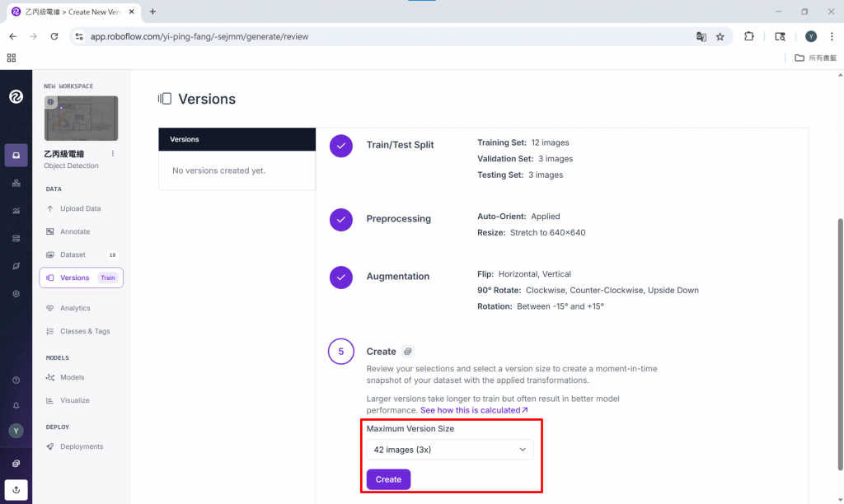
Task: Open the help question mark icon
Action: click(x=16, y=380)
